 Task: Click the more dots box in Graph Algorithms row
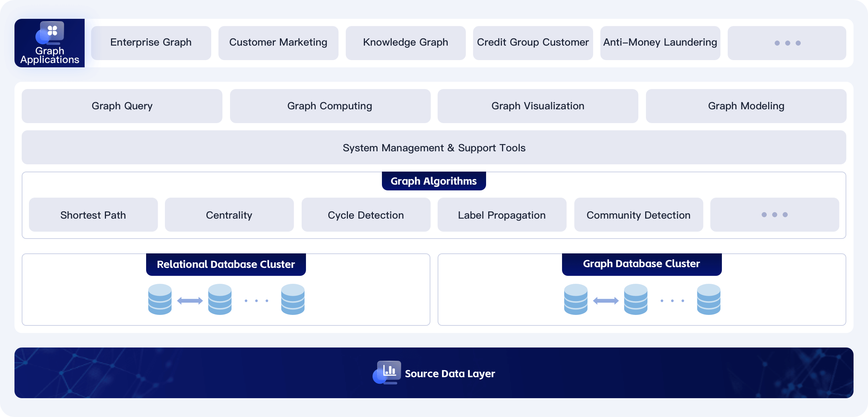point(775,215)
